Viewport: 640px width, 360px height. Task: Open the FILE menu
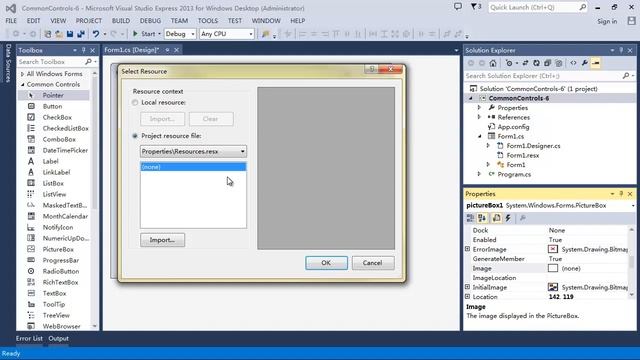tap(11, 21)
